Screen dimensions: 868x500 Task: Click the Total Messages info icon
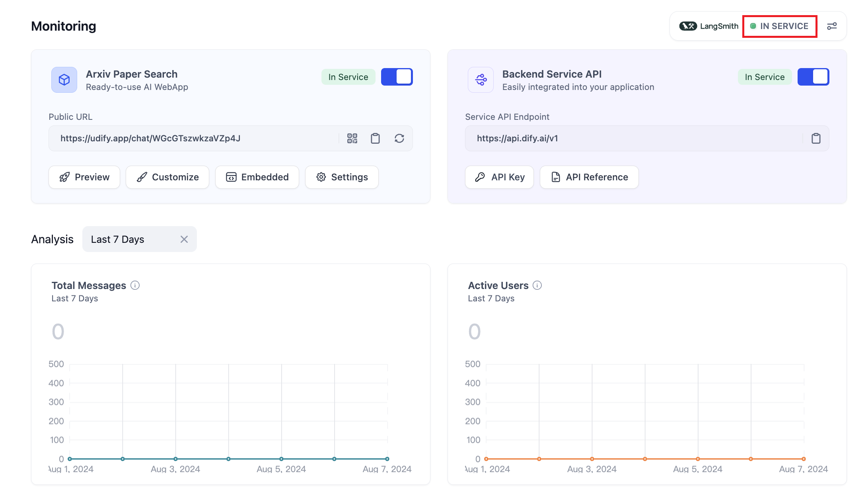coord(135,285)
